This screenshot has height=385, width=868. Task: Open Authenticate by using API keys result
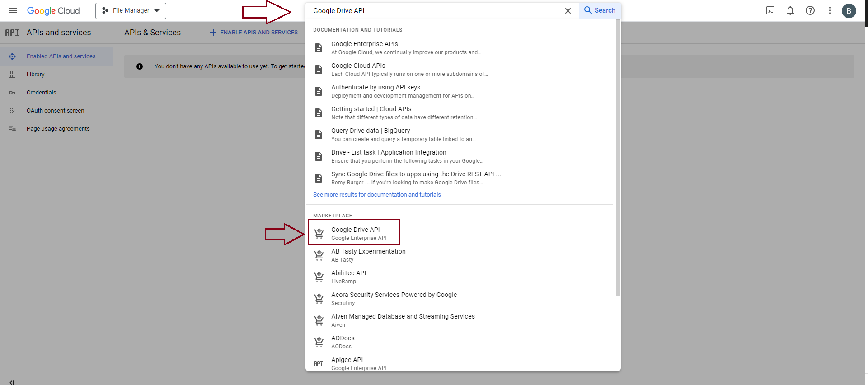click(x=460, y=91)
